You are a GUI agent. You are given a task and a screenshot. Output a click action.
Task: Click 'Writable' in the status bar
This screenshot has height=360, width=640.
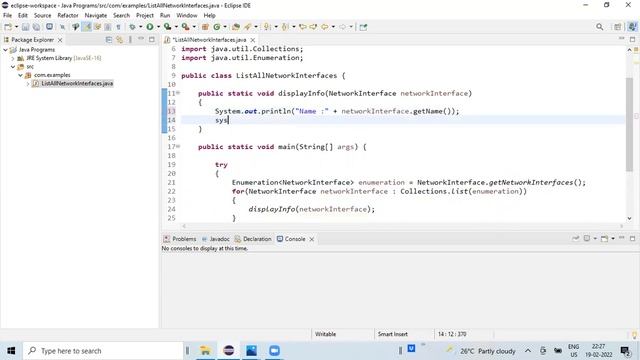pos(325,334)
